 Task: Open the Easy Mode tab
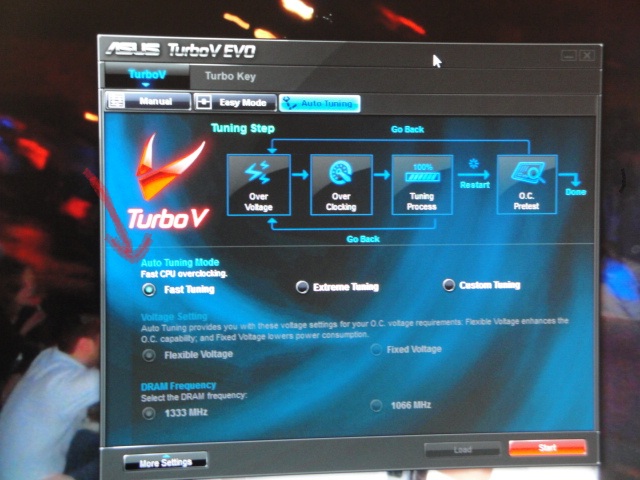point(235,102)
